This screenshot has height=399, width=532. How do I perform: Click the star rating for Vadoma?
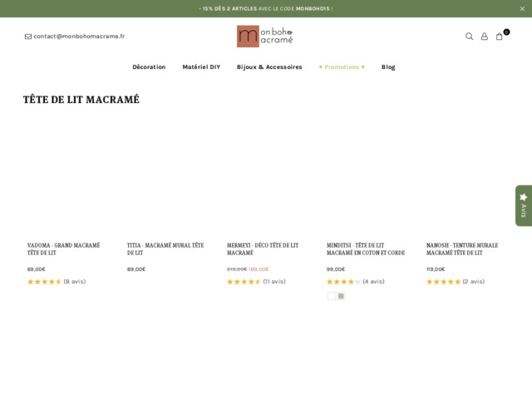pos(44,282)
